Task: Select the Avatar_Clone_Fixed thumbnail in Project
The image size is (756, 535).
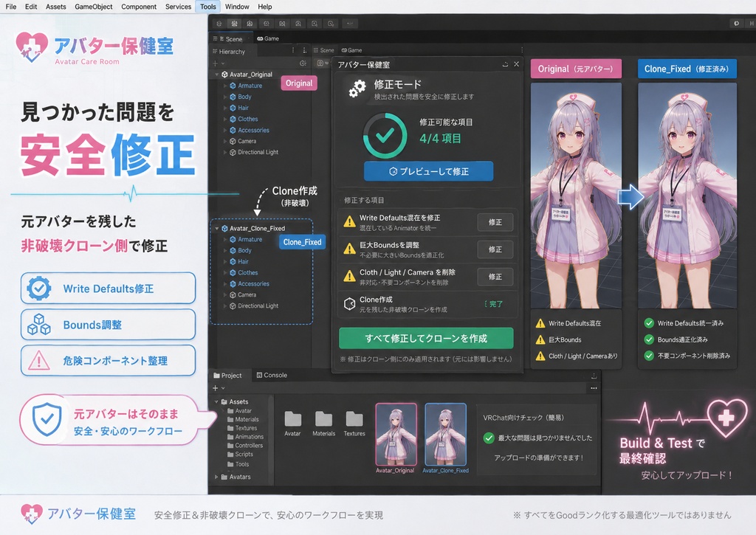Action: tap(445, 434)
